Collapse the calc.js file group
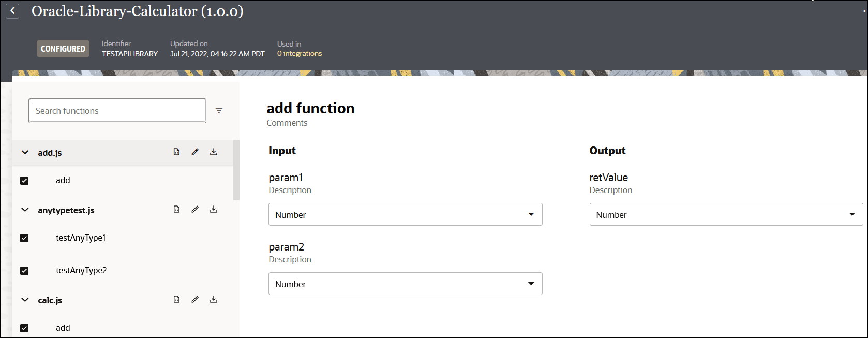The height and width of the screenshot is (338, 868). click(25, 300)
